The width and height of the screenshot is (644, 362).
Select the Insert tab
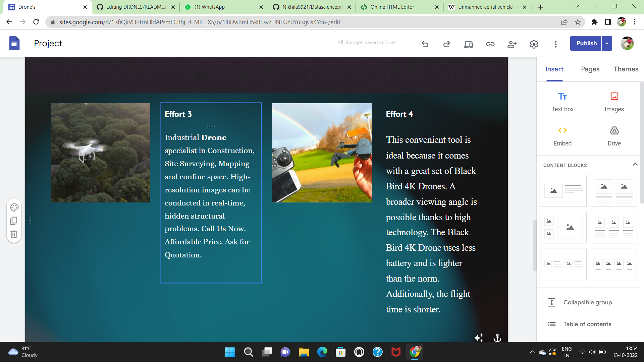coord(554,69)
